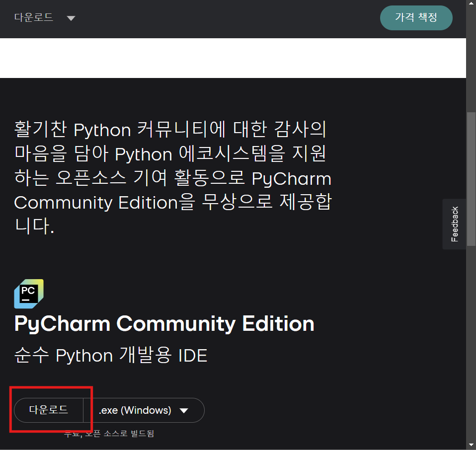Open the .exe (Windows) installer type dropdown

[x=144, y=410]
